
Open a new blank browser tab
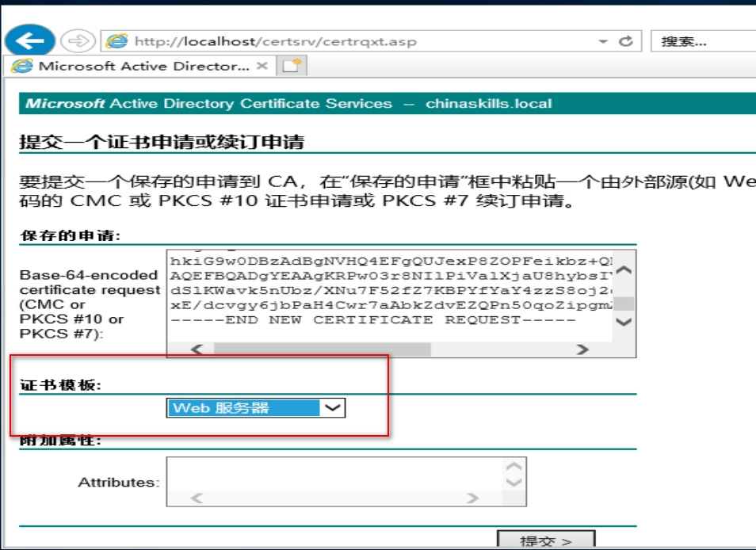tap(292, 67)
